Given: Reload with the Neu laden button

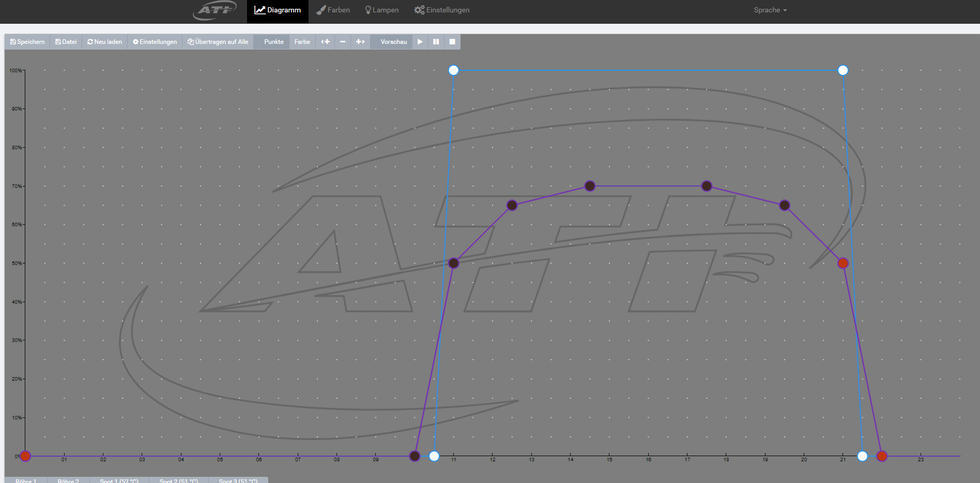Looking at the screenshot, I should pos(105,42).
